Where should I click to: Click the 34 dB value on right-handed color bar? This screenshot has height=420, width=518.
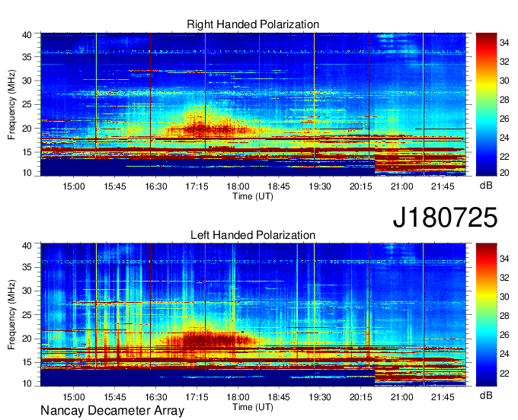(504, 43)
